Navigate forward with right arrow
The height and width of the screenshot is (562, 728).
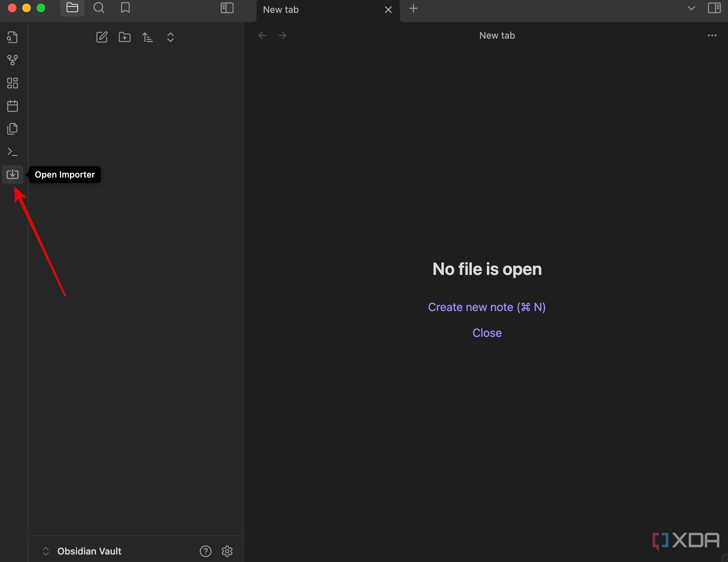pos(282,35)
